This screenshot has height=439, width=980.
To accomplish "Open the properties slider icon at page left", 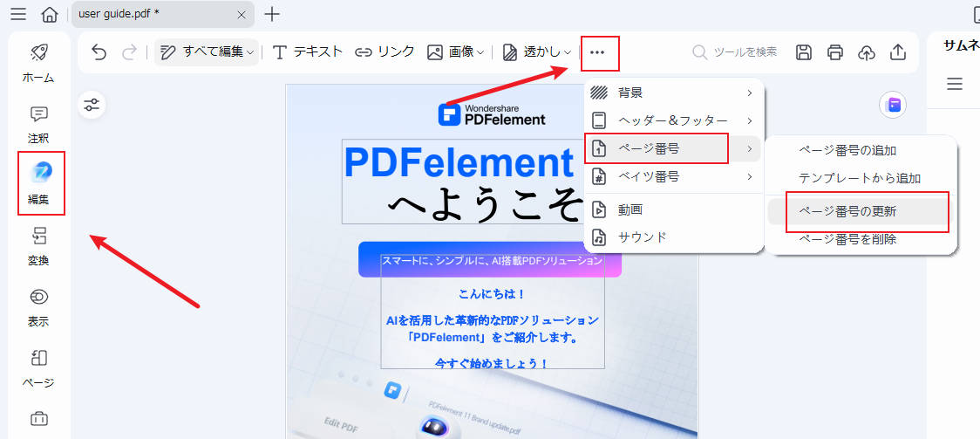I will pos(92,105).
